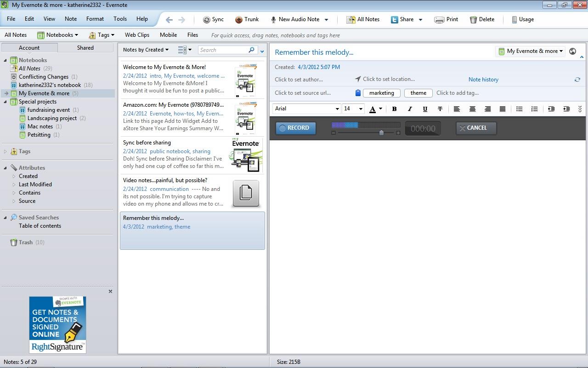The width and height of the screenshot is (588, 368).
Task: Open the Trunk
Action: (247, 19)
